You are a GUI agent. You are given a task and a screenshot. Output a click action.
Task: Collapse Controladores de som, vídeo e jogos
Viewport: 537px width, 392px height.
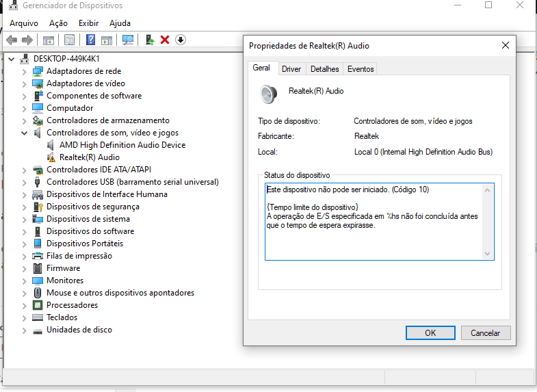[x=24, y=133]
